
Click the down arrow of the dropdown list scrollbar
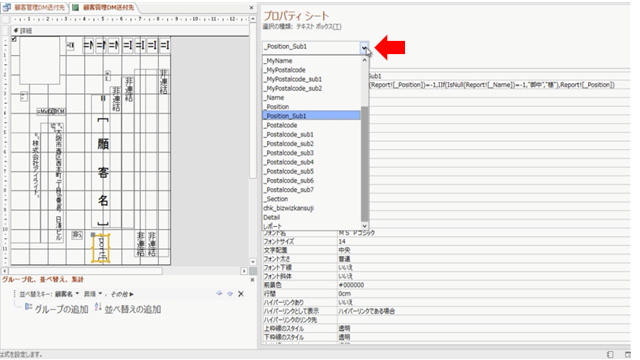pos(364,226)
